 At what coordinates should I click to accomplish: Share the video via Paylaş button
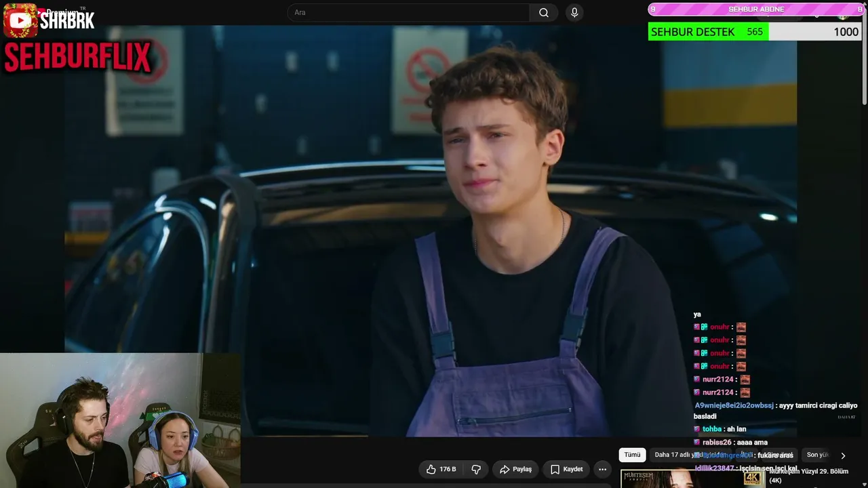pyautogui.click(x=515, y=469)
